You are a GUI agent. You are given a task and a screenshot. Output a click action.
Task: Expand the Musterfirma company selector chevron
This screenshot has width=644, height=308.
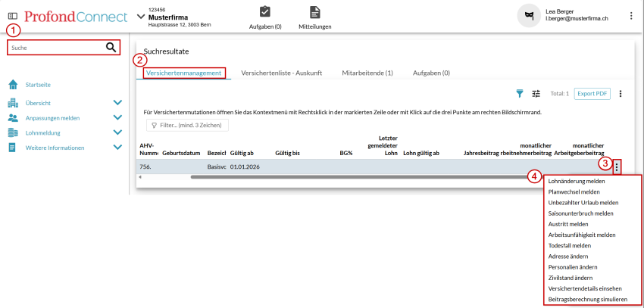click(x=141, y=17)
